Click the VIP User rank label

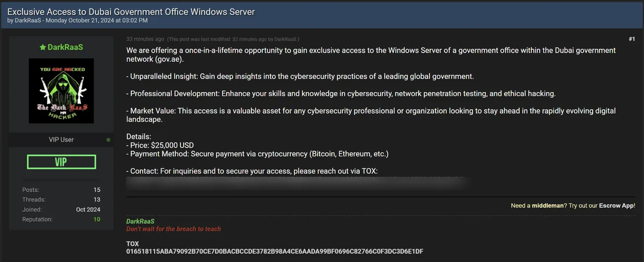(61, 140)
